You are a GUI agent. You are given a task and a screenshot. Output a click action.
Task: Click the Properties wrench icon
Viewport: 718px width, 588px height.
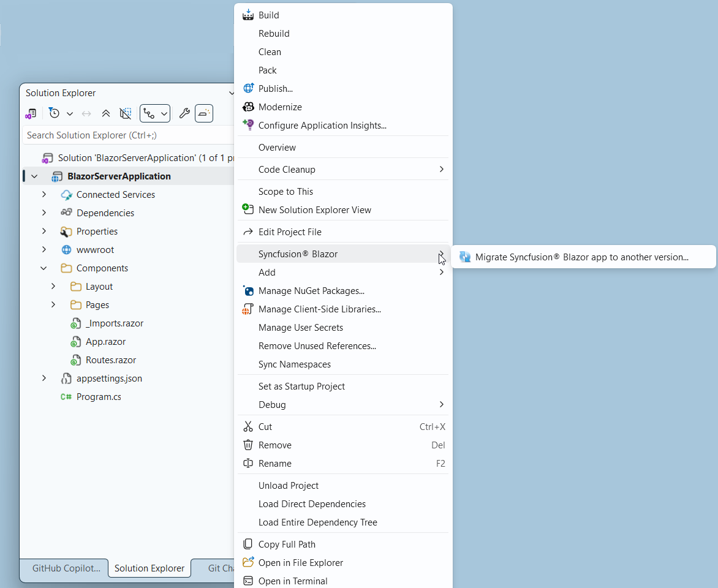(x=185, y=113)
